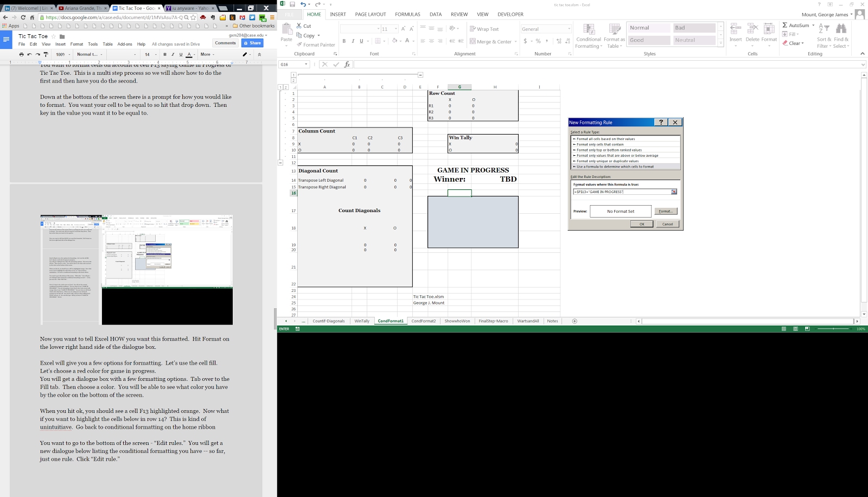868x497 pixels.
Task: Open the Add-ons menu in Google Docs
Action: pos(125,44)
